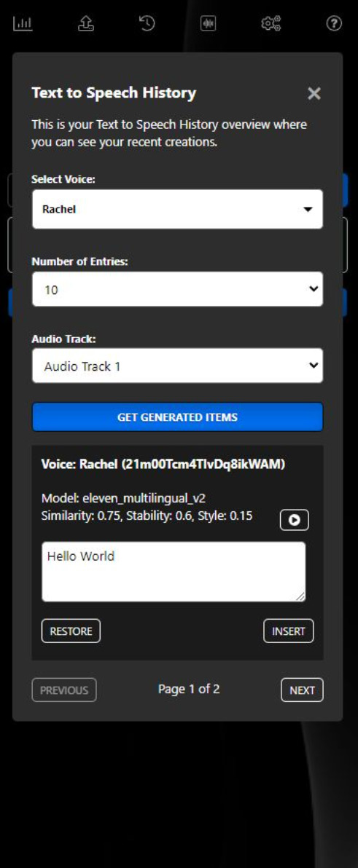The height and width of the screenshot is (868, 358).
Task: Open the history clock icon
Action: 147,23
